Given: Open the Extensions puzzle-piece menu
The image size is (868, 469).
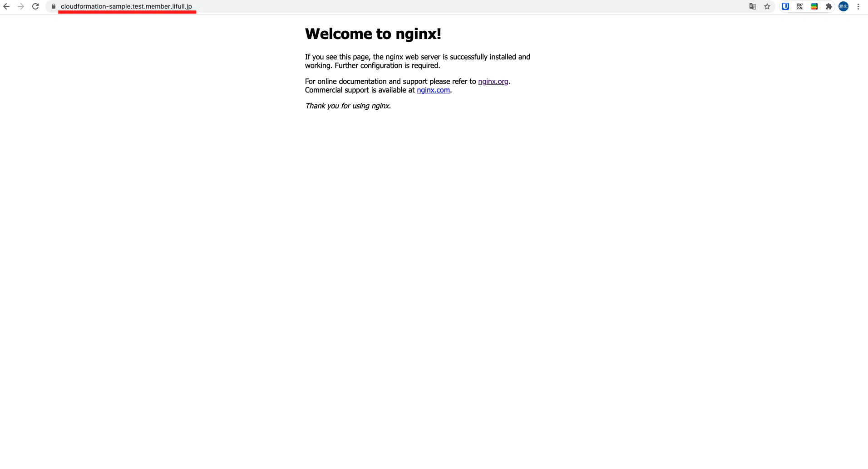Looking at the screenshot, I should (x=829, y=6).
